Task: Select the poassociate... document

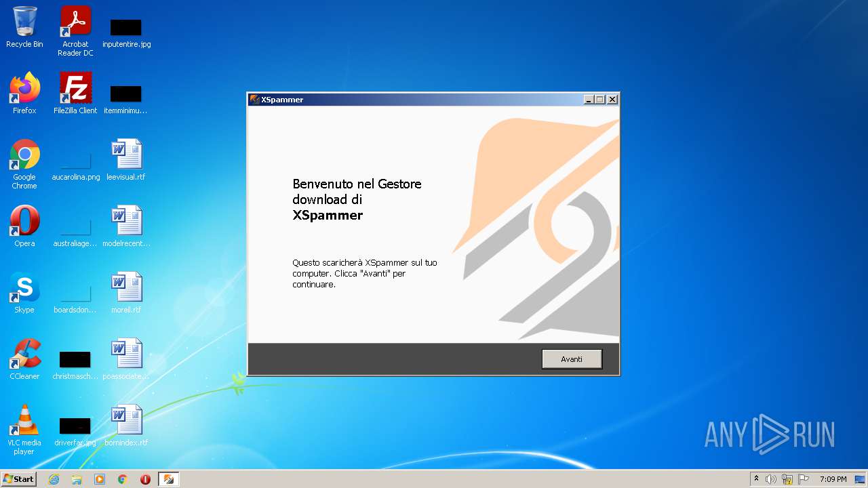Action: (x=126, y=359)
